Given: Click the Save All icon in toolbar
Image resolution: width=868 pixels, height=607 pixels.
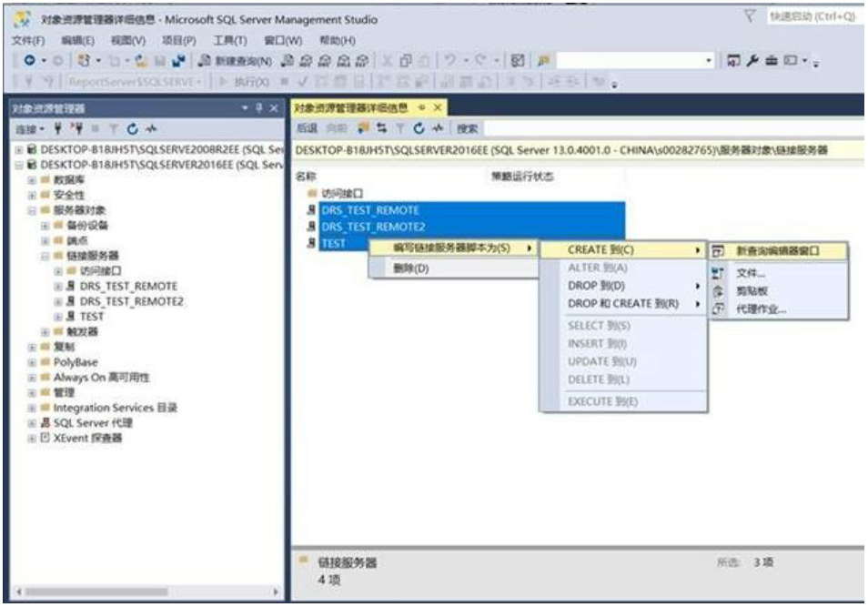Looking at the screenshot, I should pyautogui.click(x=178, y=61).
